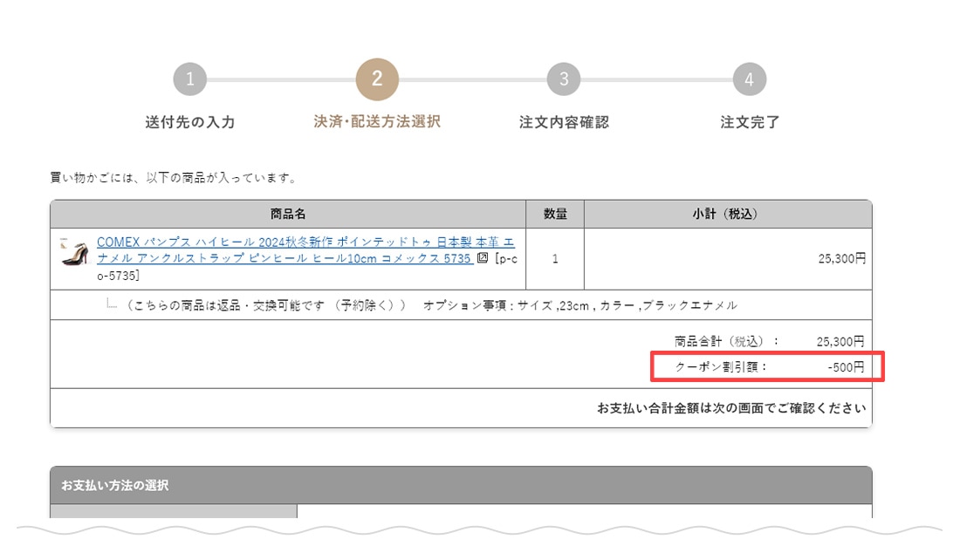Click the highlighted step 2 circle
960x560 pixels.
click(x=377, y=80)
